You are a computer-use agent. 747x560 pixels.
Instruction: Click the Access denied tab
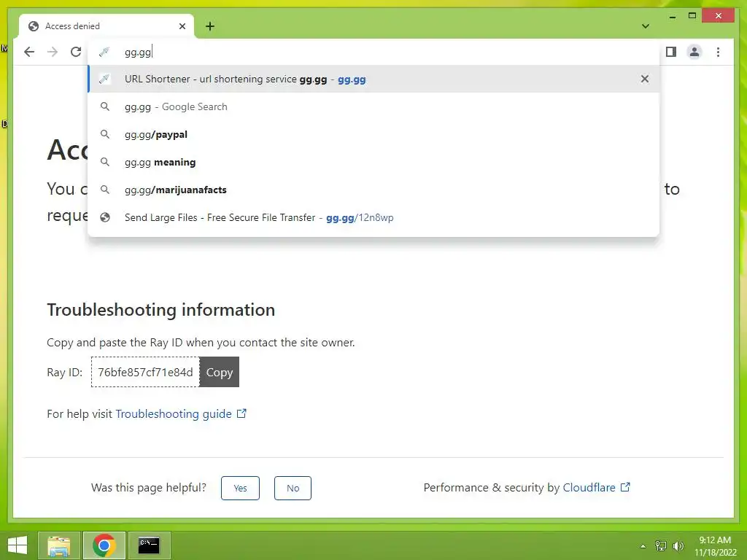click(107, 26)
